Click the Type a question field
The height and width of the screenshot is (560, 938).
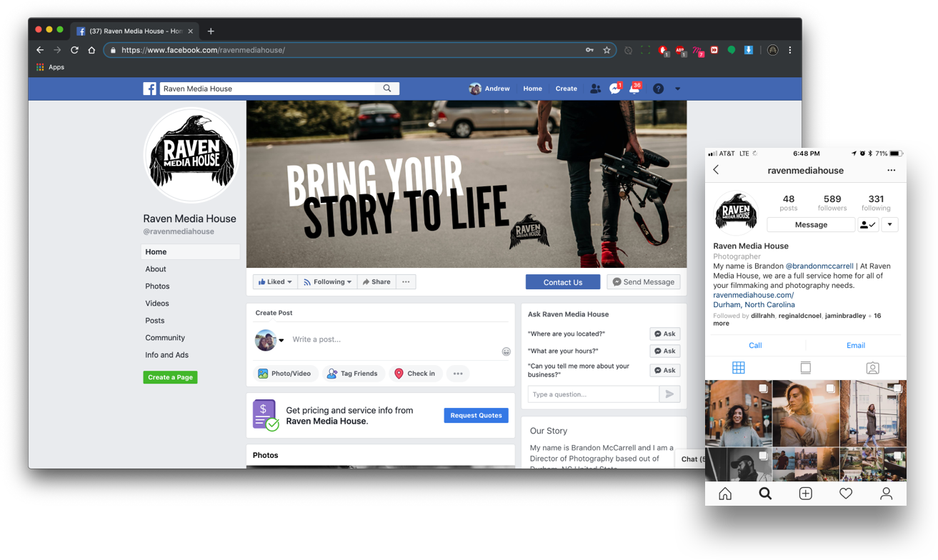coord(593,394)
